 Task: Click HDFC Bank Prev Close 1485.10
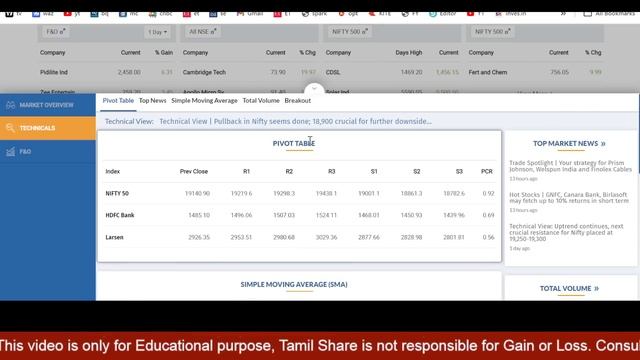(199, 215)
